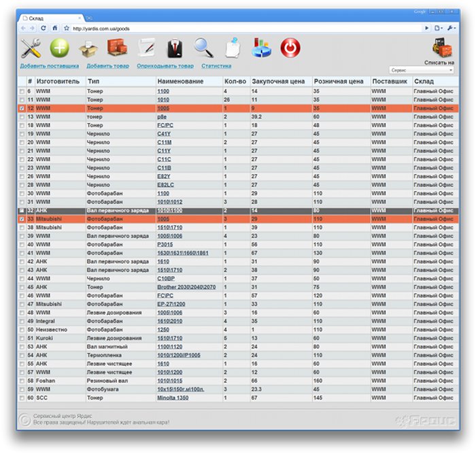Open the browser wrench tools menu

click(x=452, y=28)
